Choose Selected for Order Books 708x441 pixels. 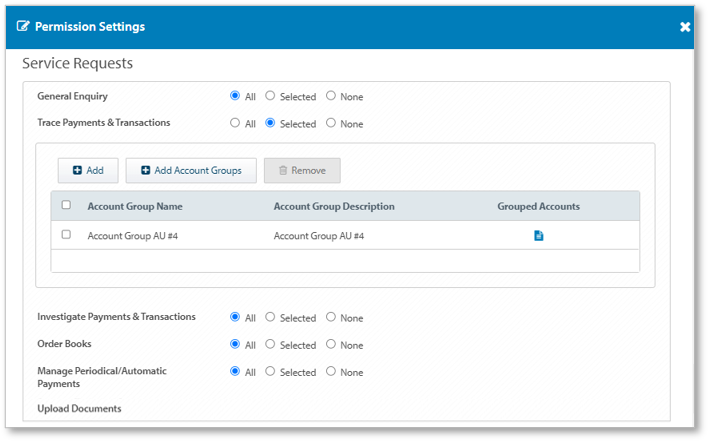pyautogui.click(x=270, y=344)
